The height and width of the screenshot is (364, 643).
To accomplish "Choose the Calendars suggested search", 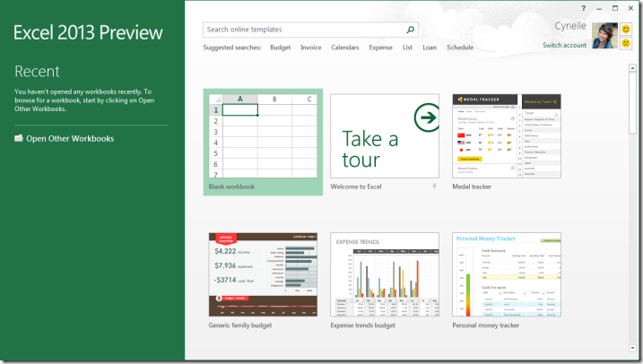I will click(x=345, y=47).
